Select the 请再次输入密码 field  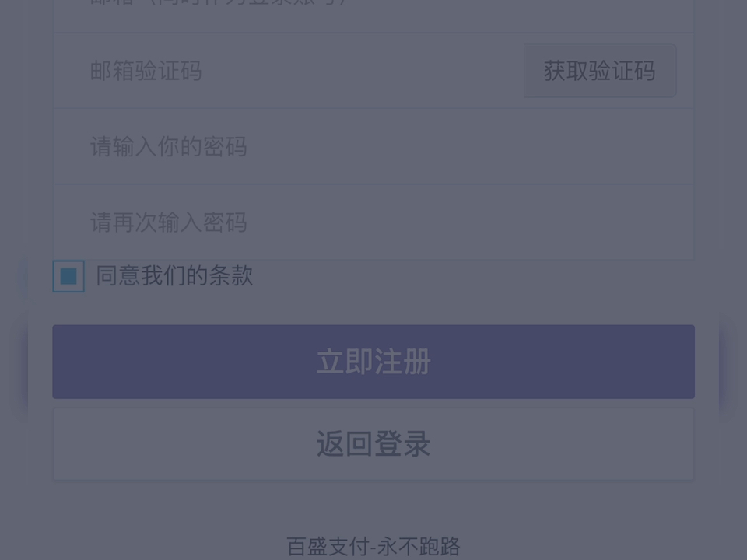[373, 222]
